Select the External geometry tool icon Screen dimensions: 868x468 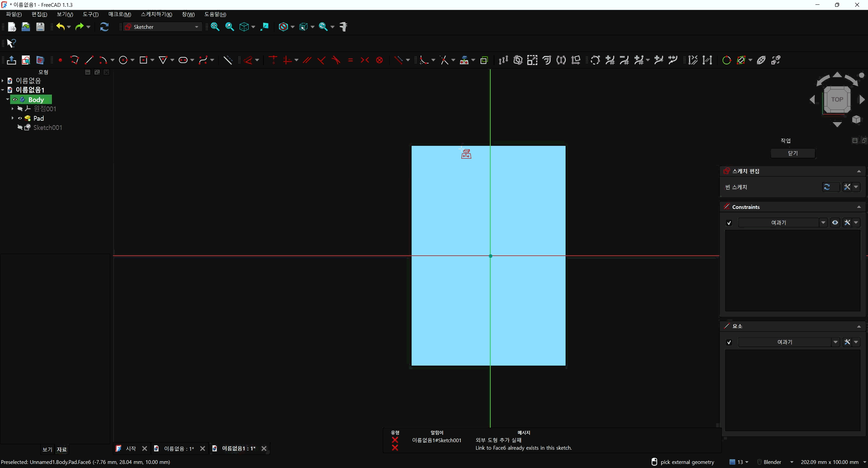[464, 60]
